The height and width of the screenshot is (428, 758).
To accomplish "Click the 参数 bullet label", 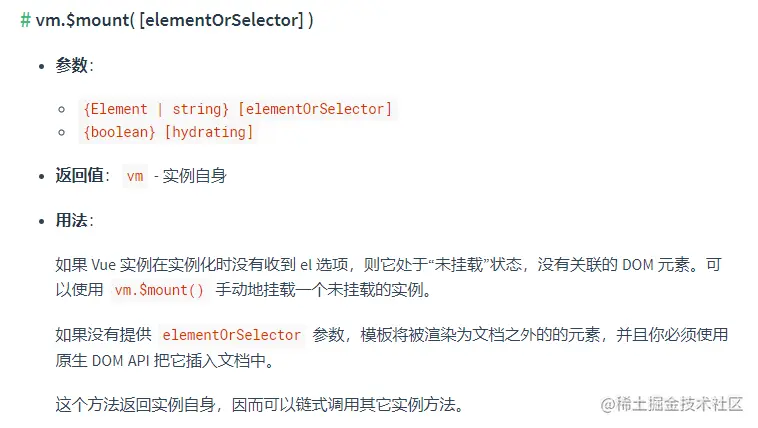I will click(x=73, y=65).
